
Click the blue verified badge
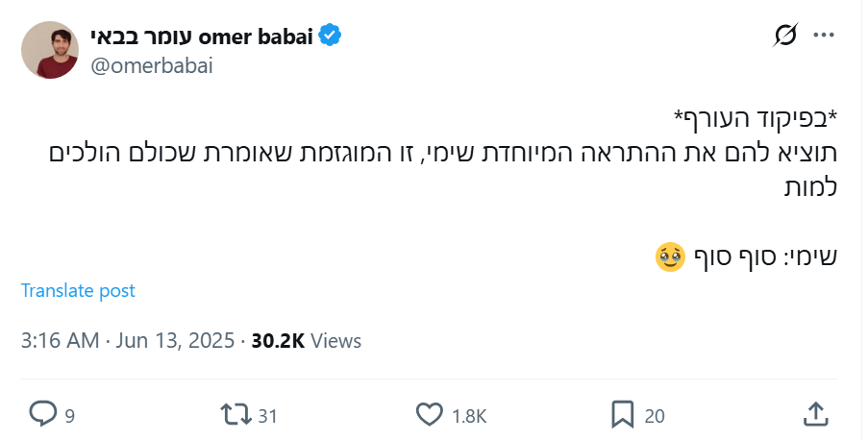[330, 37]
